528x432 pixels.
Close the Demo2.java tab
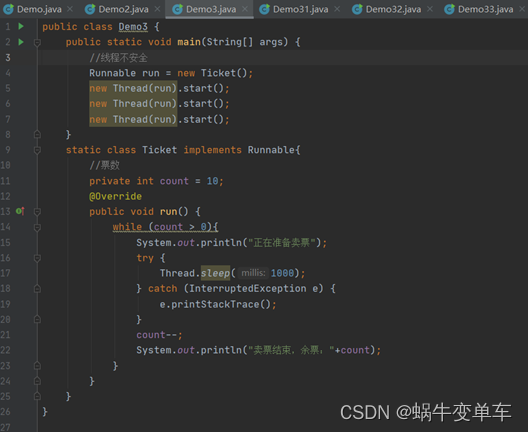pyautogui.click(x=157, y=9)
